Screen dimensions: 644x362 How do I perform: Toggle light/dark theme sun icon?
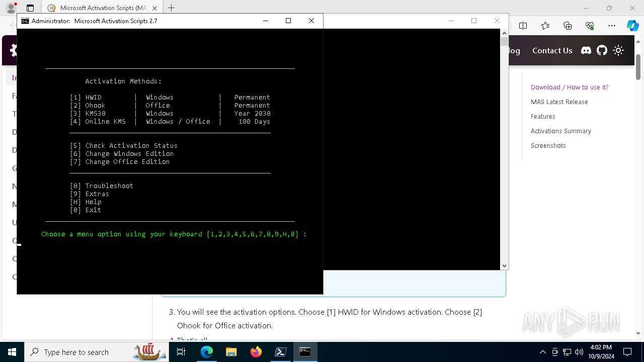coord(618,50)
